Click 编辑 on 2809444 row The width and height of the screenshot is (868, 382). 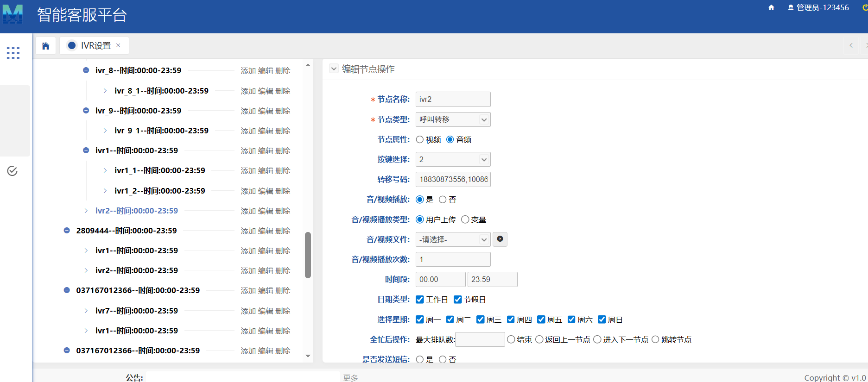click(x=266, y=231)
